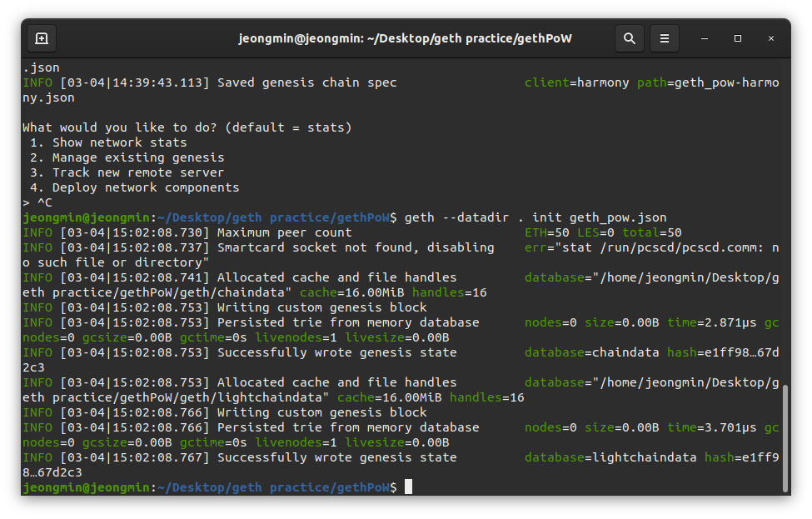Click the command 'geth --datadir . init geth_pow.json'
Image resolution: width=812 pixels, height=519 pixels.
click(x=536, y=217)
